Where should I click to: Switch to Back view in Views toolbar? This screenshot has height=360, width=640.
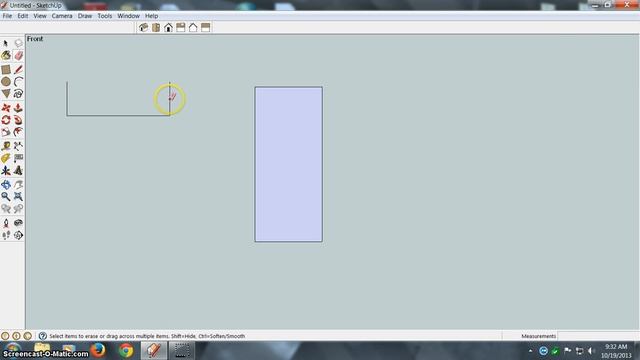(x=193, y=27)
